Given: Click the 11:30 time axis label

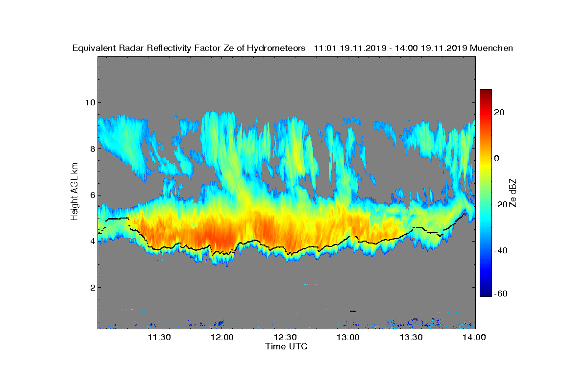Looking at the screenshot, I should [160, 338].
